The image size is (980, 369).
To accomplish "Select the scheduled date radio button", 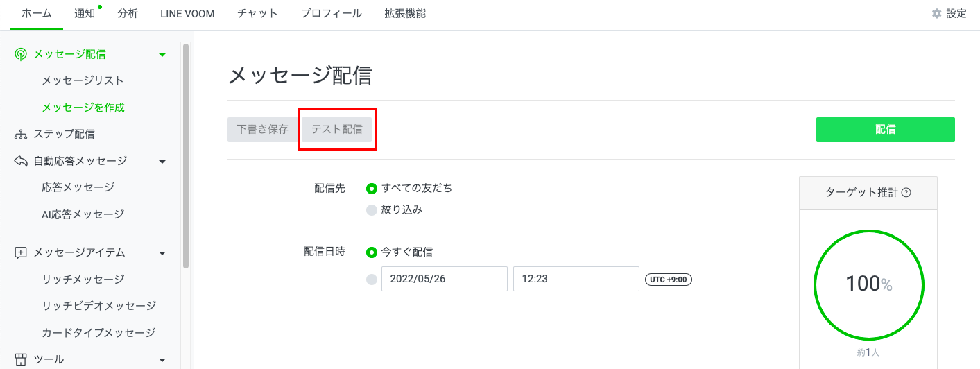I will click(x=372, y=279).
